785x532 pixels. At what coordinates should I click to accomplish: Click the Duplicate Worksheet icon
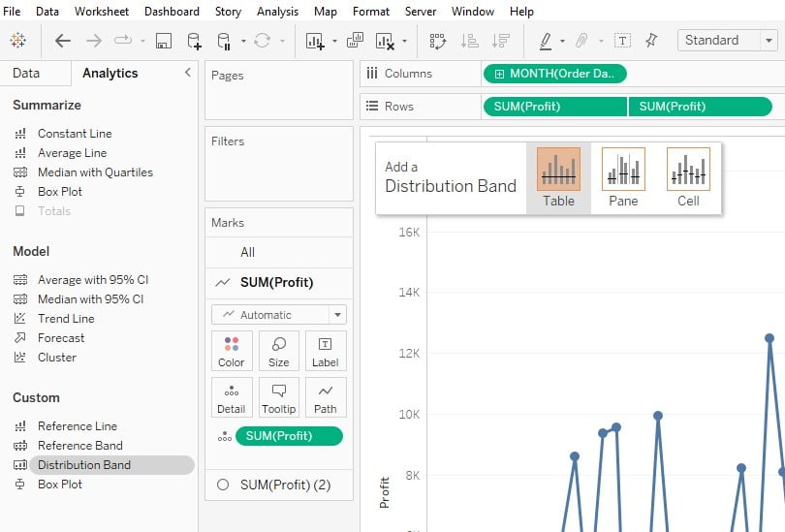[355, 40]
